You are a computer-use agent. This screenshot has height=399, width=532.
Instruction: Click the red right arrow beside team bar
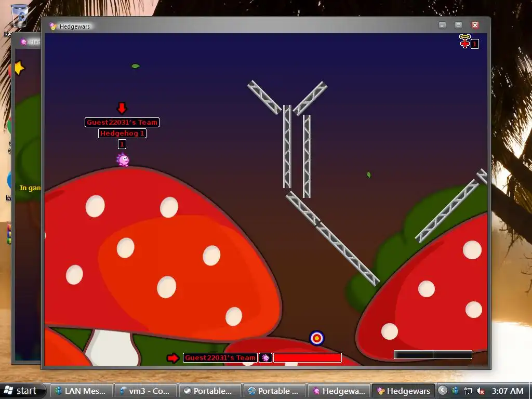coord(173,358)
